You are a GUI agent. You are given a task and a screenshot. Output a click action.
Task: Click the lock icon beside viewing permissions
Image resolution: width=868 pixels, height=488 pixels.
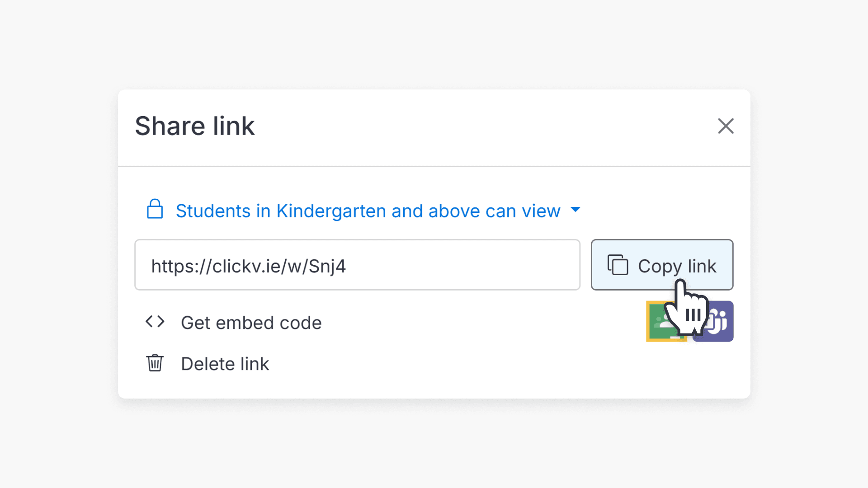coord(155,210)
